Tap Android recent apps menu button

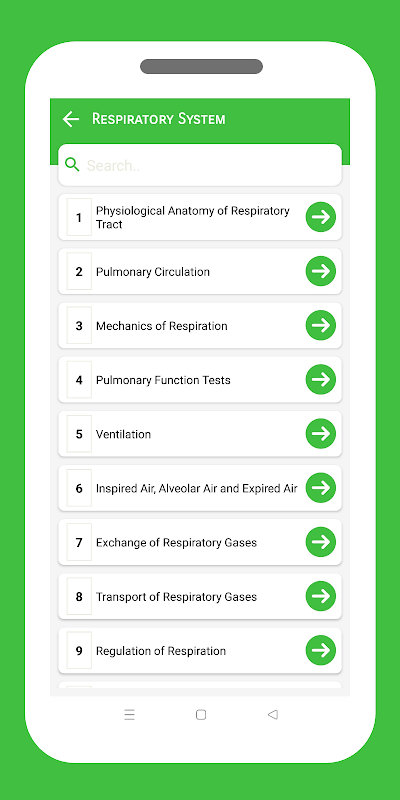[130, 715]
